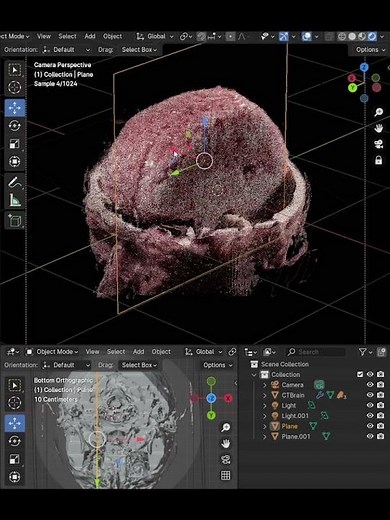Toggle camera view icon in top viewport

coord(379,144)
